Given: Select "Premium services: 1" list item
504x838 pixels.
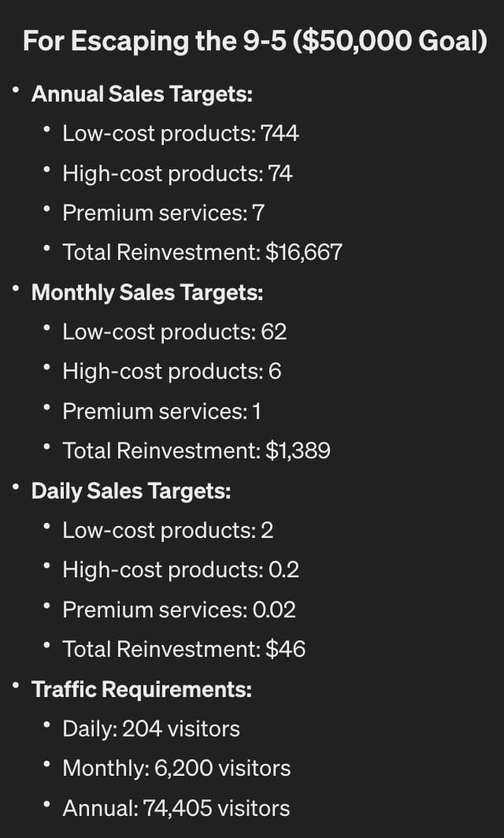Looking at the screenshot, I should pos(161,411).
